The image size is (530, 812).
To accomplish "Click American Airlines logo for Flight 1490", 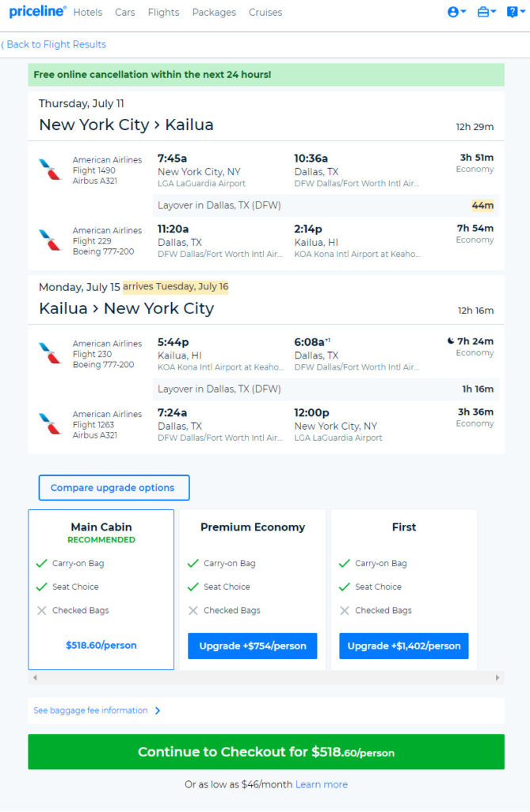I will coord(50,170).
